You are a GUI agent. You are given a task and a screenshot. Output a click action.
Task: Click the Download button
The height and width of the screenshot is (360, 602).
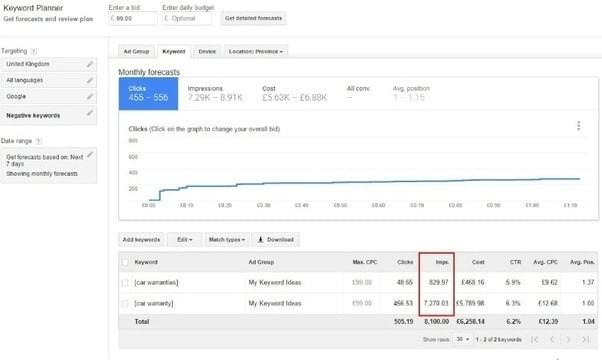(x=276, y=240)
